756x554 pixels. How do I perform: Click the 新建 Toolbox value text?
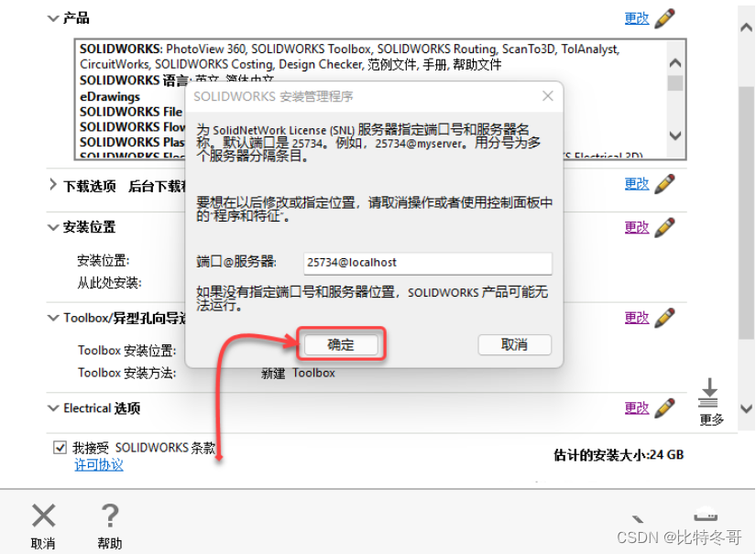pyautogui.click(x=298, y=373)
